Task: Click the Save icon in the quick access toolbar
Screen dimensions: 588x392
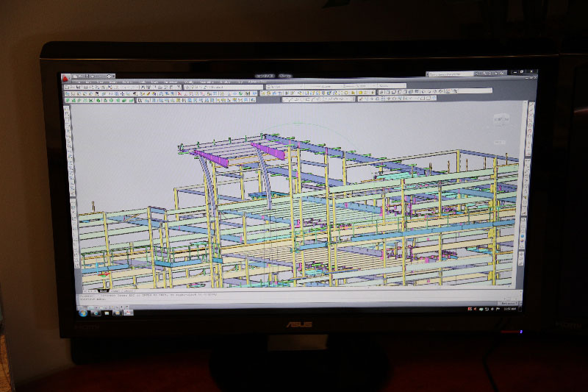Action: [x=87, y=76]
